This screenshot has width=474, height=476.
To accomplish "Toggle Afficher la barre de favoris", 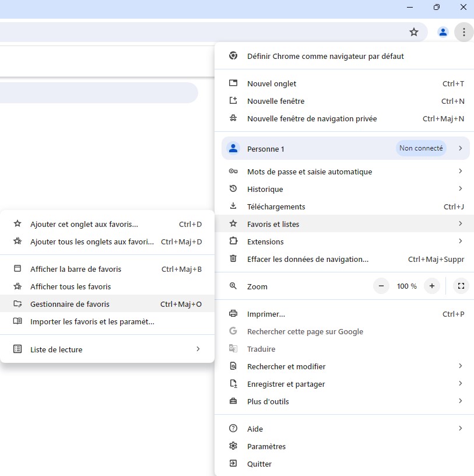I will tap(76, 269).
